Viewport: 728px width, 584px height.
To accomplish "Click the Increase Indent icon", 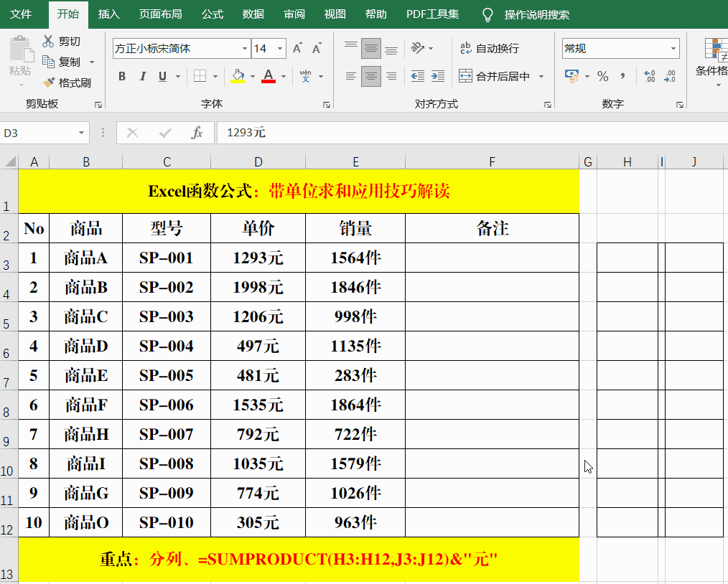I will (x=436, y=76).
